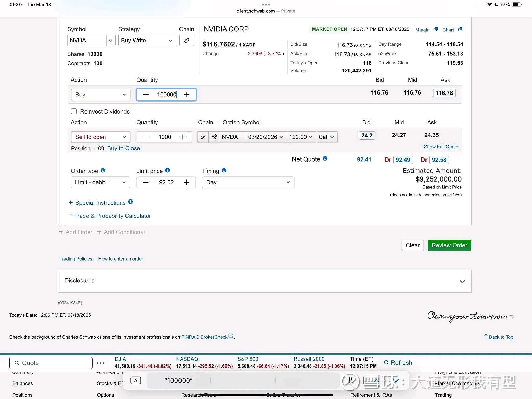
Task: Expand Trade & Probability Calculator
Action: (110, 216)
